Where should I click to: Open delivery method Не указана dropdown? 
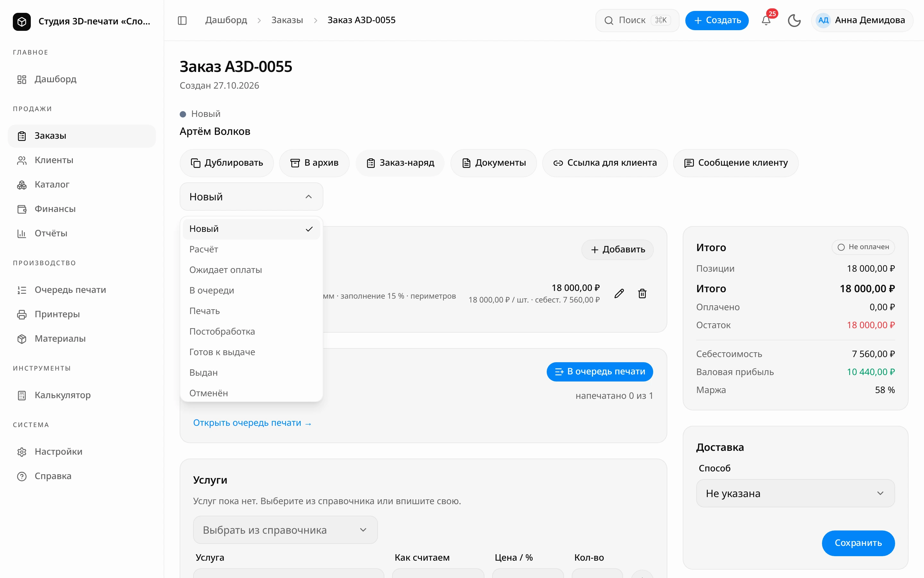click(x=795, y=494)
